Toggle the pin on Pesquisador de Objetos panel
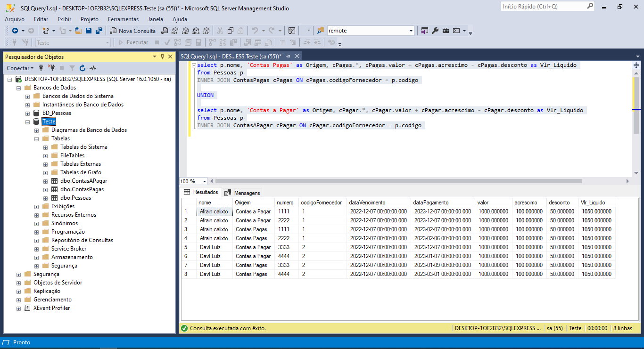This screenshot has height=349, width=644. point(162,57)
